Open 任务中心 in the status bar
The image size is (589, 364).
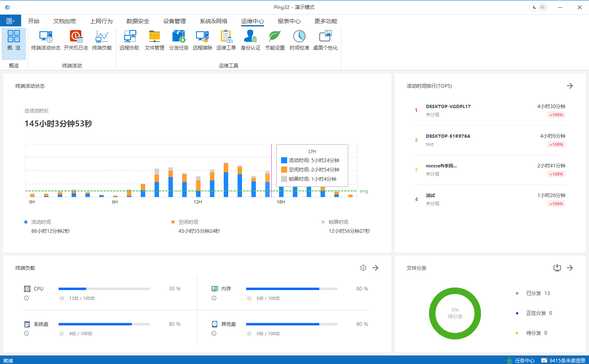coord(524,360)
